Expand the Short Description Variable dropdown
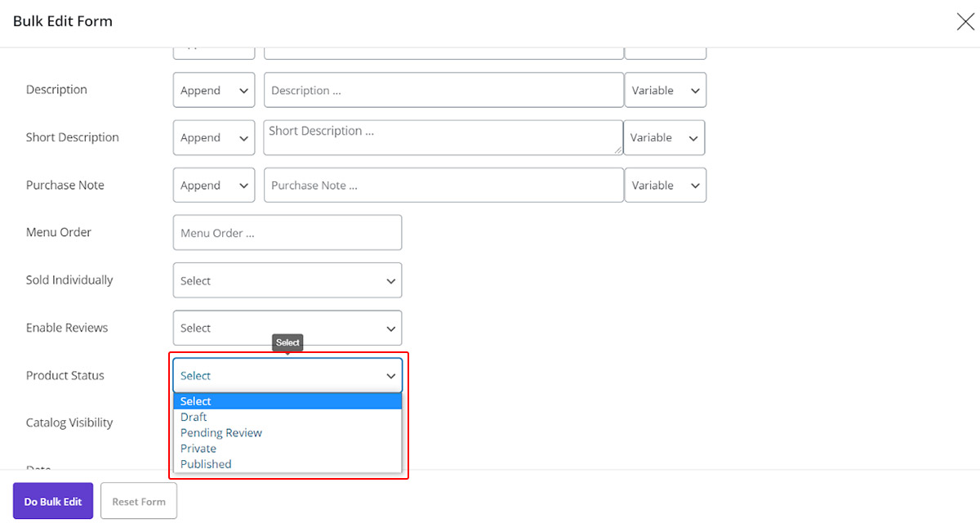 [663, 138]
